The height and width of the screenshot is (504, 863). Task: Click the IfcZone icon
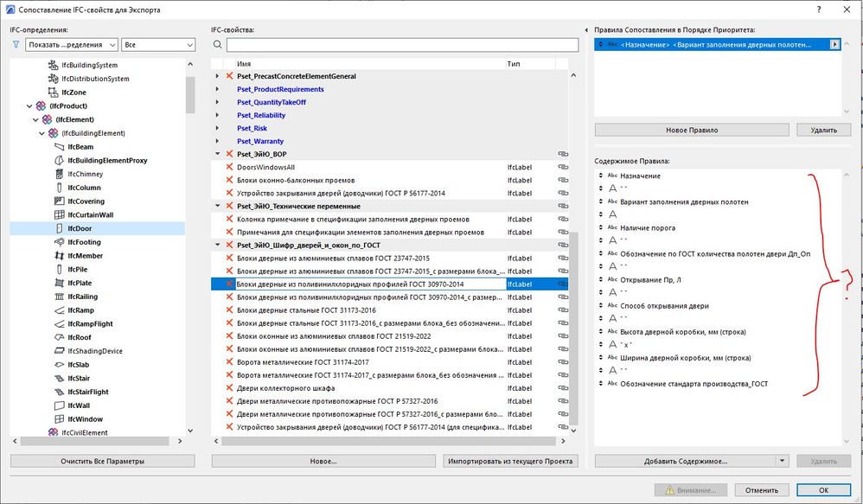click(54, 93)
